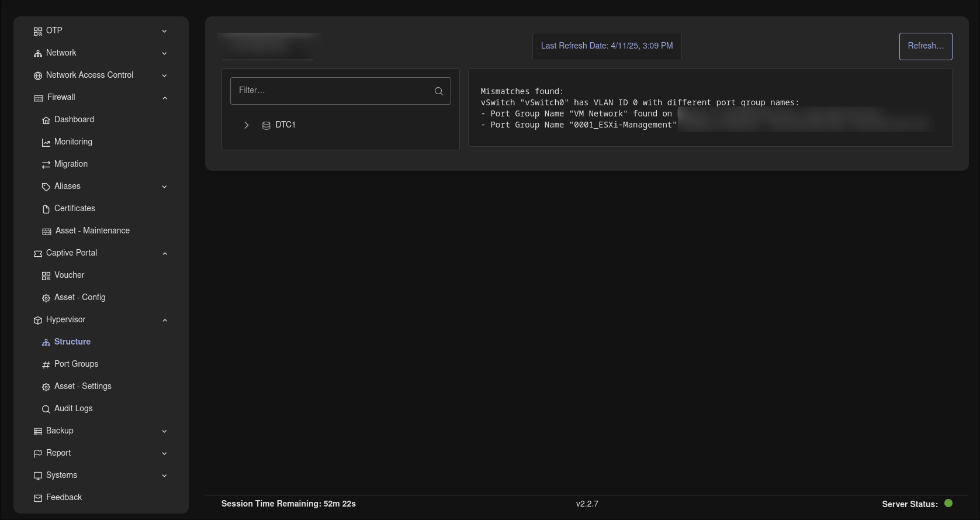Viewport: 980px width, 520px height.
Task: Open Asset - Settings under Hypervisor
Action: [x=83, y=386]
